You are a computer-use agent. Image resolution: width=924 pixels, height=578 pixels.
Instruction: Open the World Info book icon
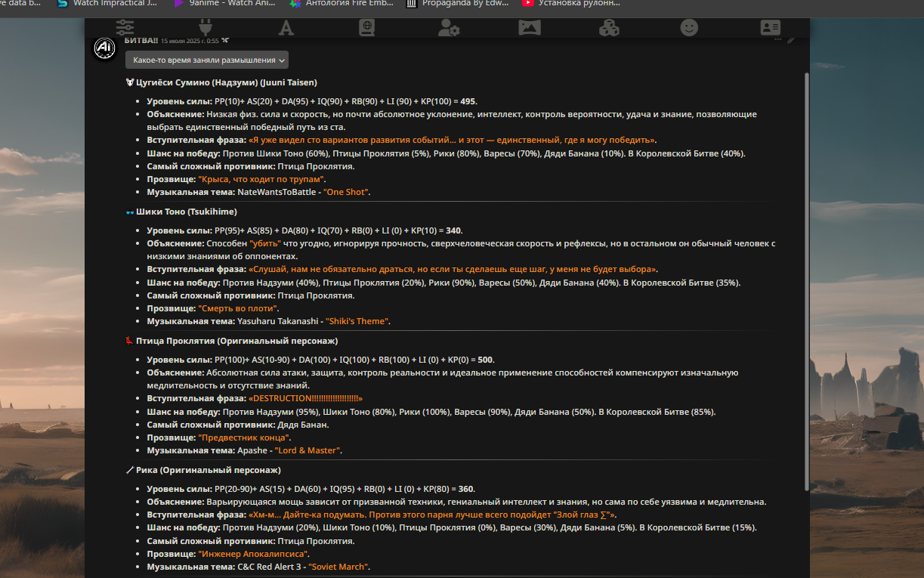pyautogui.click(x=366, y=28)
